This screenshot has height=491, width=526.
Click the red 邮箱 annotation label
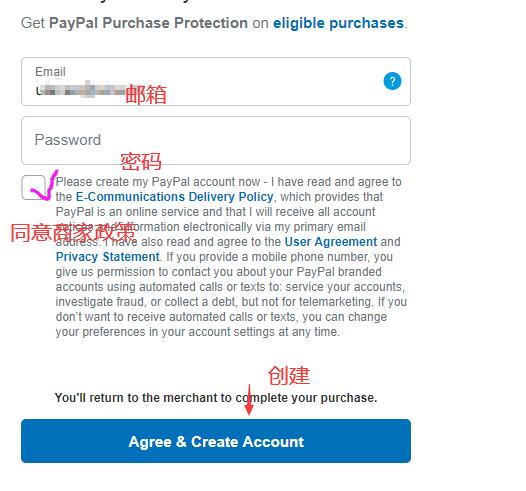coord(146,95)
